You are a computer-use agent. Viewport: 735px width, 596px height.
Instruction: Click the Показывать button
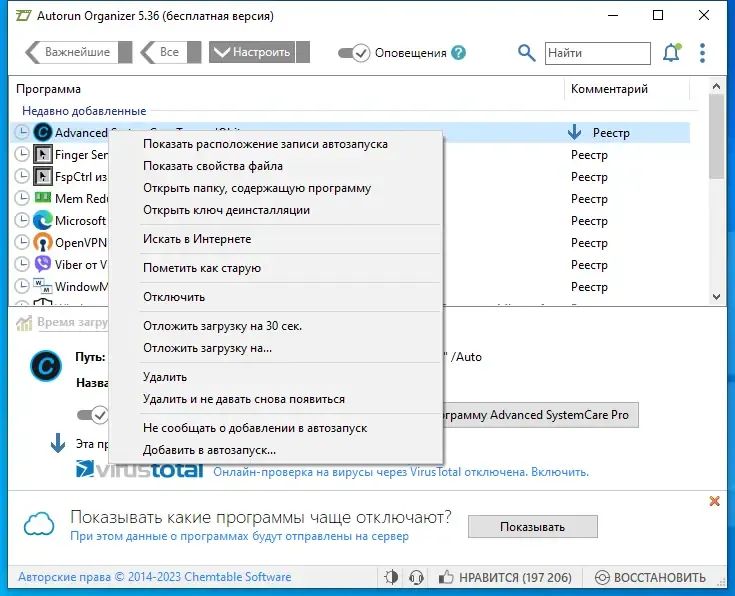coord(532,527)
